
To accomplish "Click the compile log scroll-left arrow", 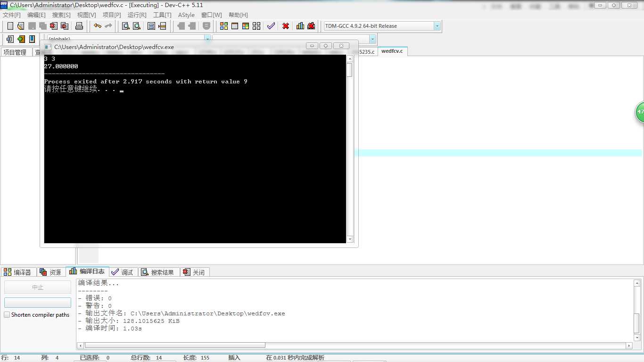I will pyautogui.click(x=81, y=345).
